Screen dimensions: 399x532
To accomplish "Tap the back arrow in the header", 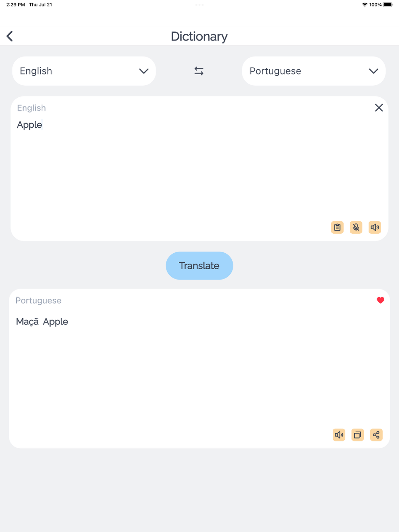I will pos(10,36).
